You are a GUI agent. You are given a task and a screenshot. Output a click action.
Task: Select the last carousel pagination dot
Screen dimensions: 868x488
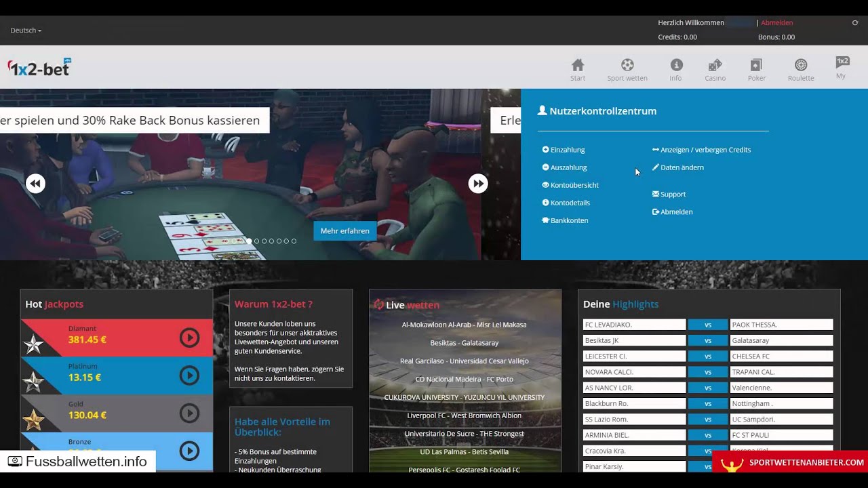point(294,241)
